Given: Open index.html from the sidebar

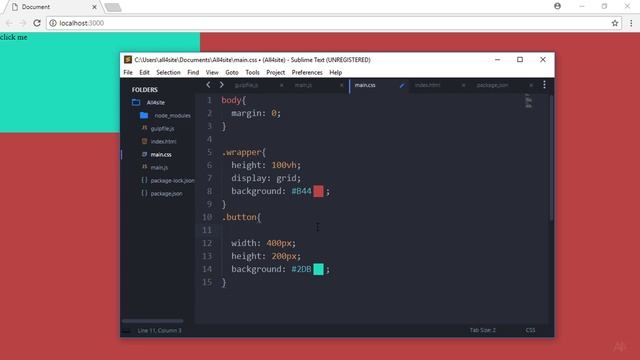Looking at the screenshot, I should pyautogui.click(x=163, y=142).
